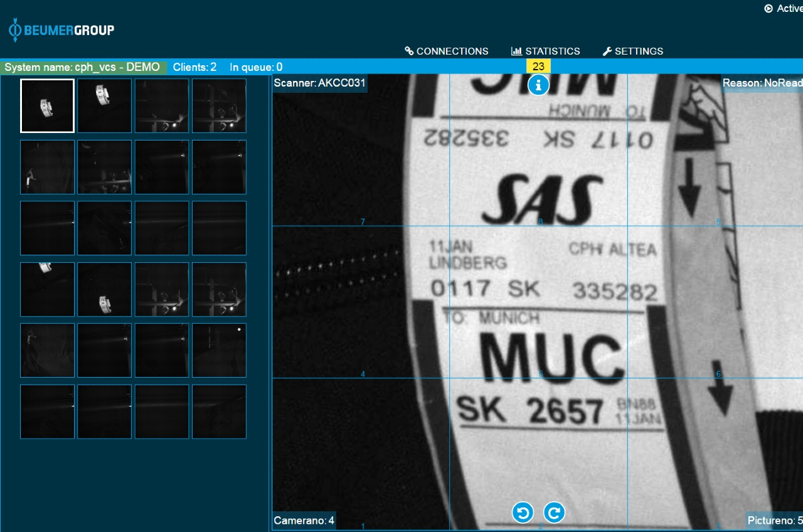
Task: Open the first thumbnail in the second row
Action: (x=47, y=167)
